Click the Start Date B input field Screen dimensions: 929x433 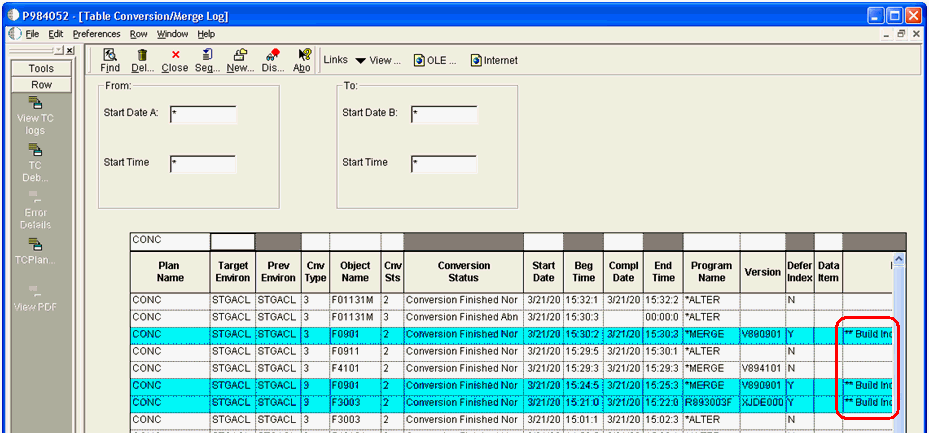coord(443,114)
